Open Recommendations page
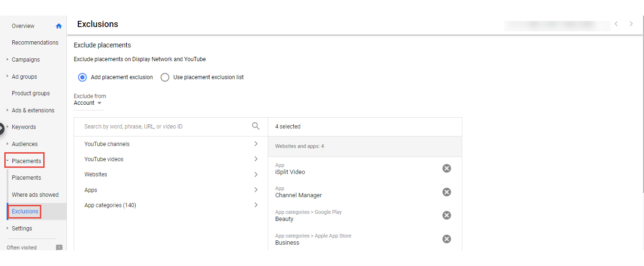 (x=35, y=43)
